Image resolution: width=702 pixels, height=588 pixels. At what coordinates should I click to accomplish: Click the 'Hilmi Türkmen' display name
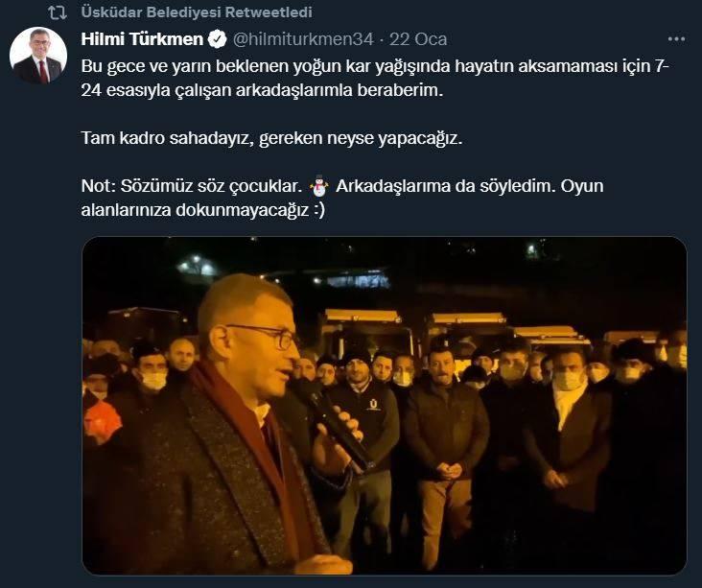point(142,39)
